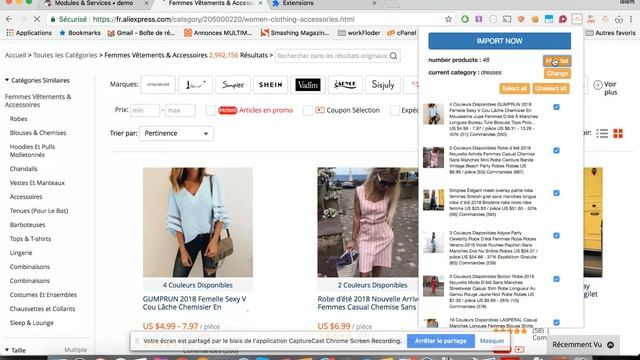Click the minimum price field
The width and height of the screenshot is (640, 360).
(144, 110)
